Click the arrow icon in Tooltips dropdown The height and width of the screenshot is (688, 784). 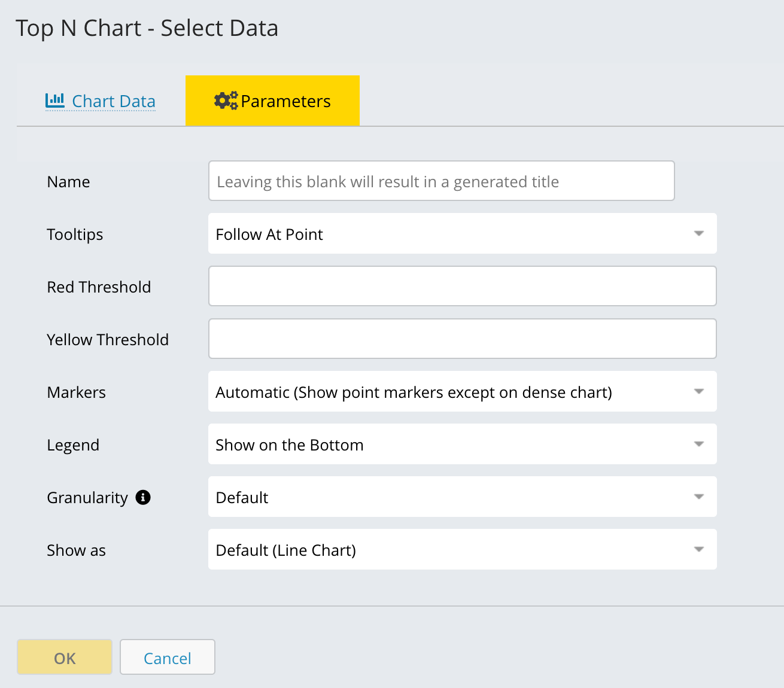coord(698,233)
